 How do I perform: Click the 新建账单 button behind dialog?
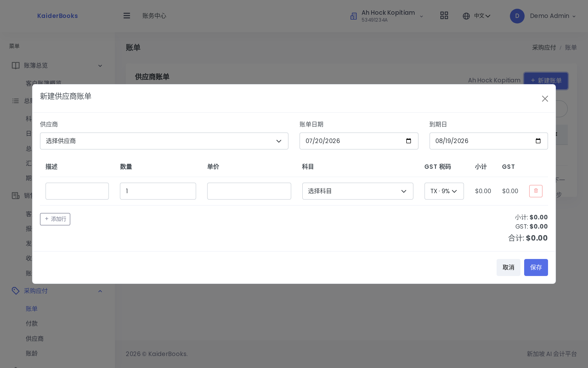[x=546, y=80]
